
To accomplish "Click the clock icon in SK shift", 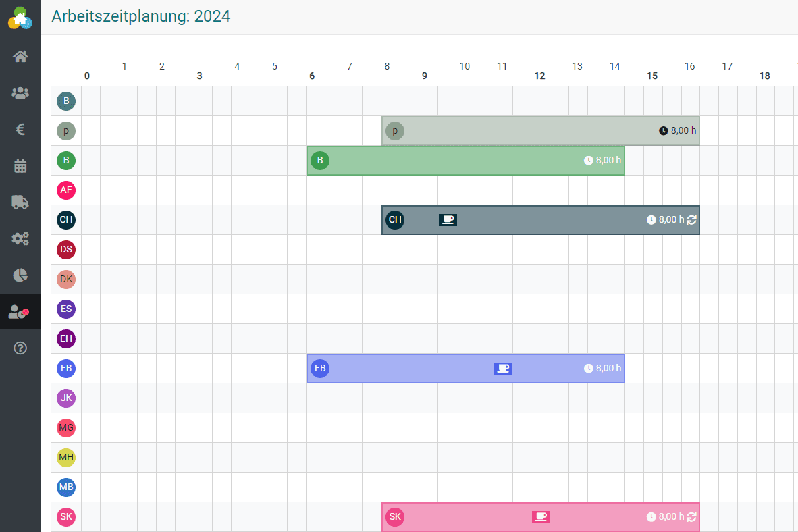I will pos(651,517).
